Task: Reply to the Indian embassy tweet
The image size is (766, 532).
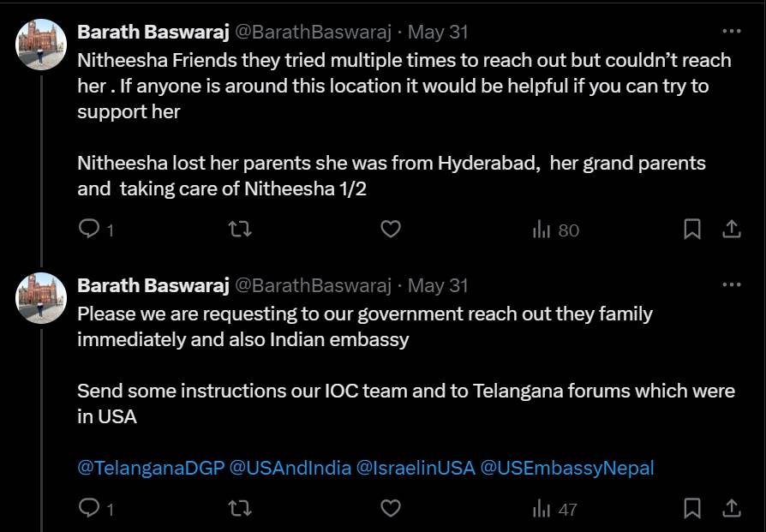Action: pyautogui.click(x=89, y=509)
